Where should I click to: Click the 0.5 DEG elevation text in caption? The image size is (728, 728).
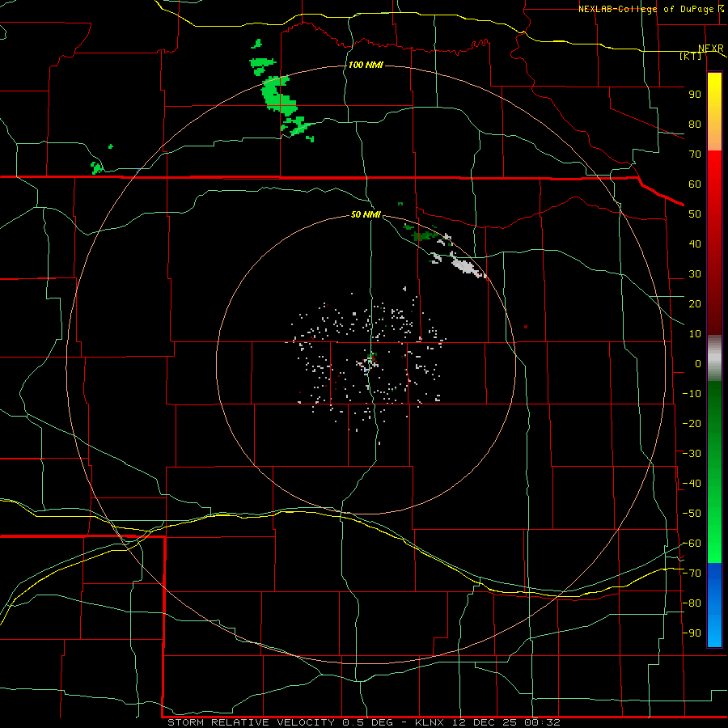click(x=368, y=722)
